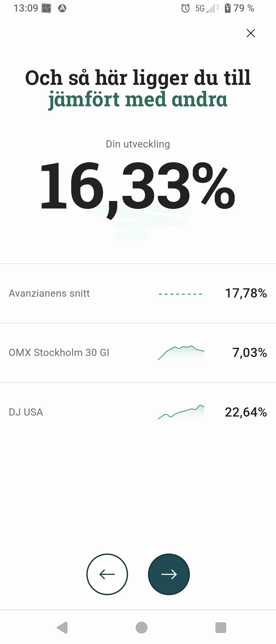Open the DJ USA index row

pos(138,412)
